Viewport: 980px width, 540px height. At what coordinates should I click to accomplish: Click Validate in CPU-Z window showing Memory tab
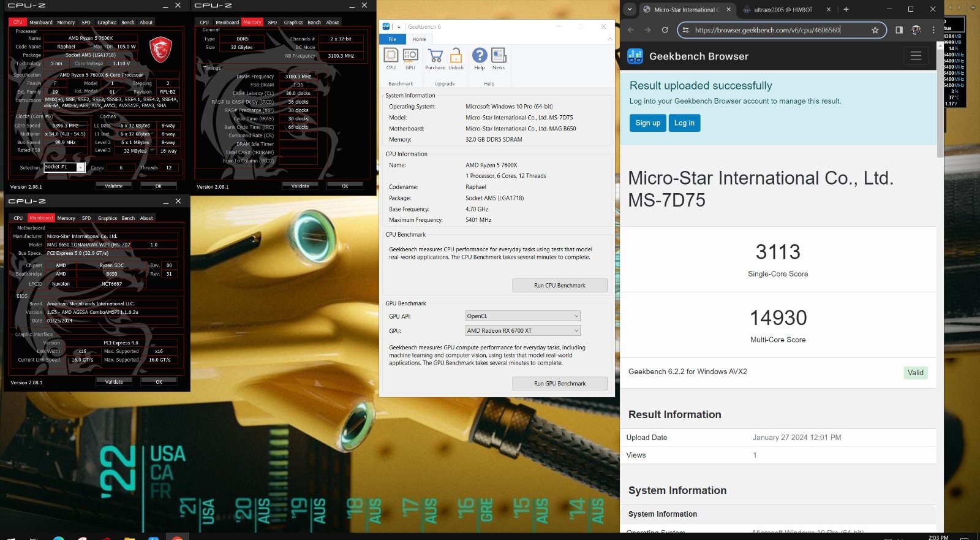click(x=300, y=186)
